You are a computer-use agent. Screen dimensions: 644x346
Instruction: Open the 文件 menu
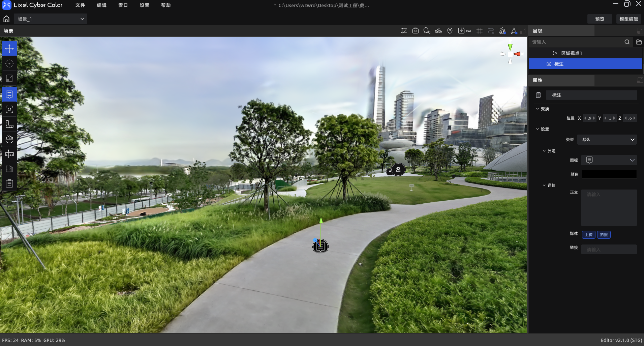(80, 5)
